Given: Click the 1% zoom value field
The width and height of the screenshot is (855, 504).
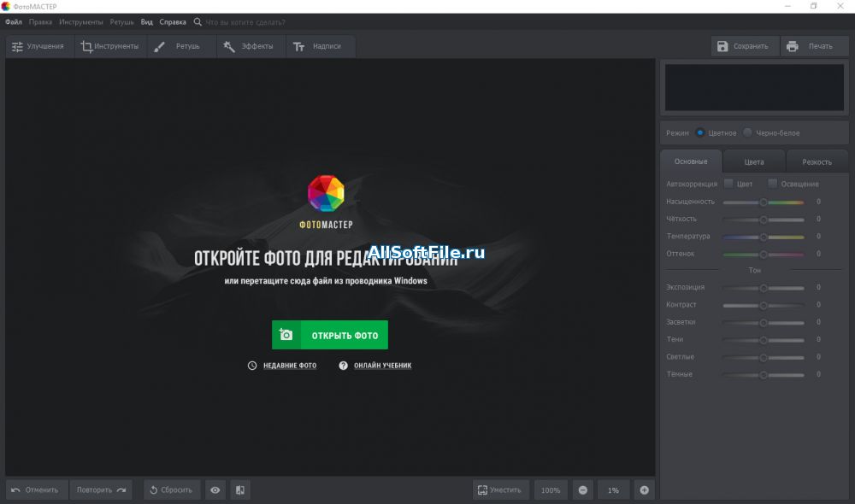Looking at the screenshot, I should point(613,489).
